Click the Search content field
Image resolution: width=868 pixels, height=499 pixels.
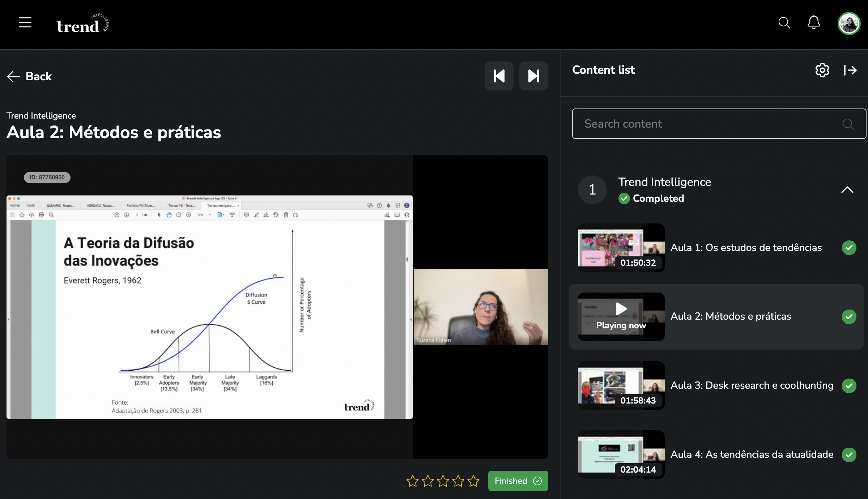pos(719,124)
